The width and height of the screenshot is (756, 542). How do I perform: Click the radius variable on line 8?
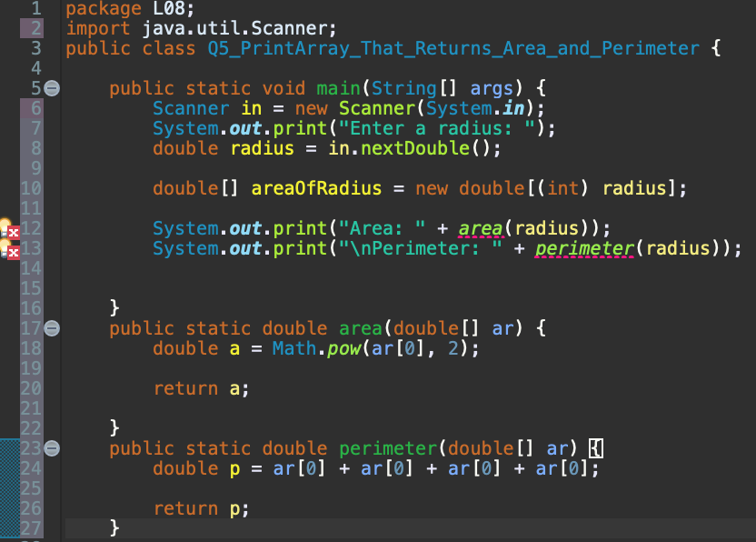261,148
